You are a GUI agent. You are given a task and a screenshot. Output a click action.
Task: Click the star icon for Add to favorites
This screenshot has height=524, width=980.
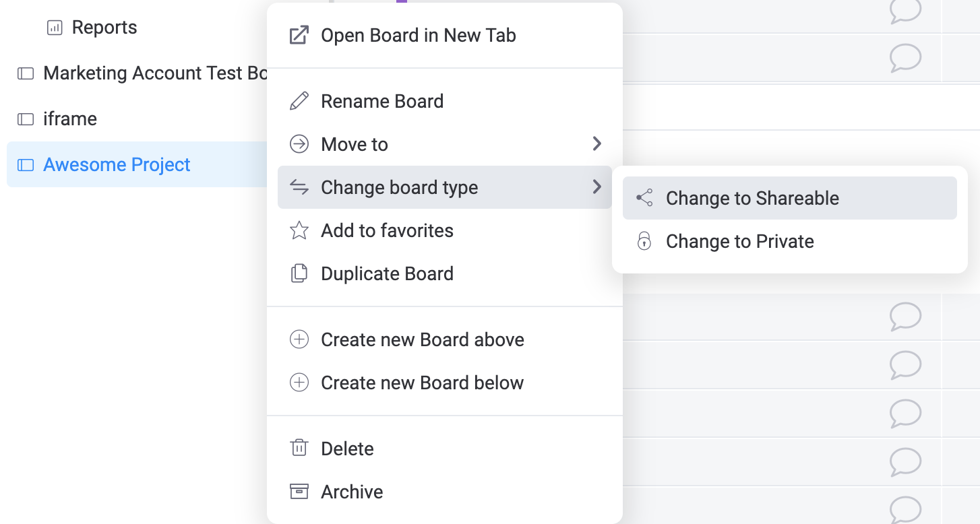[299, 230]
